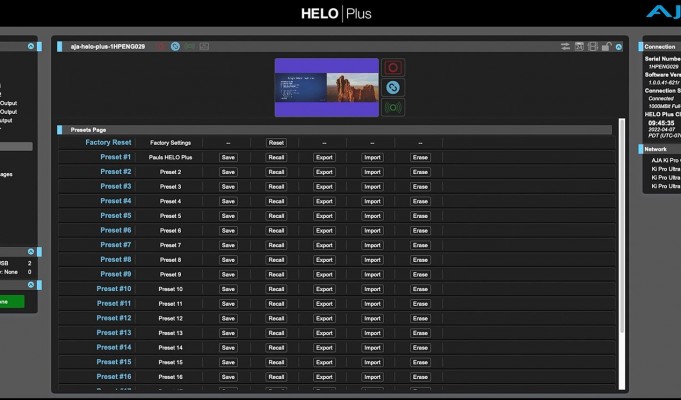Image resolution: width=681 pixels, height=400 pixels.
Task: Click the 'Preset 13' name cell
Action: coord(170,333)
